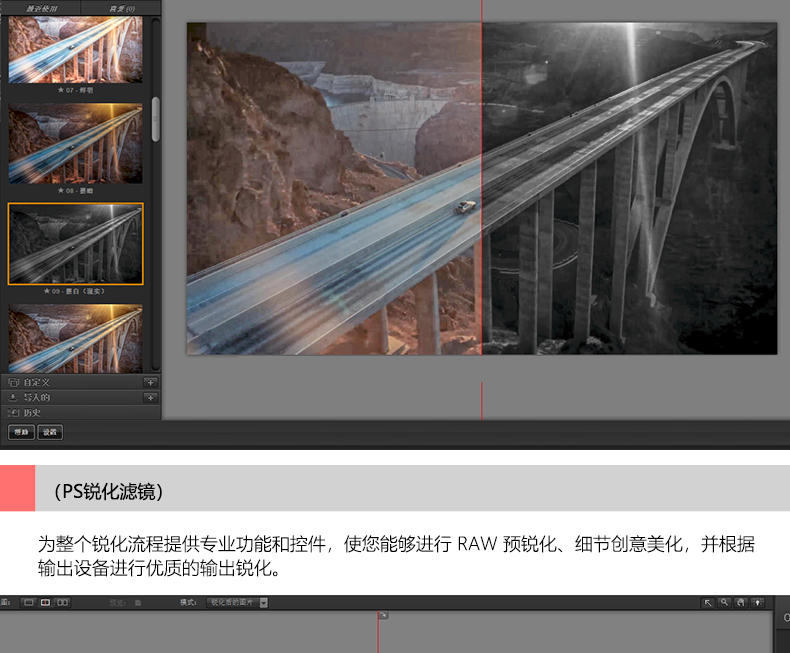The height and width of the screenshot is (653, 790).
Task: Select the zoom magnifier tool
Action: point(724,603)
